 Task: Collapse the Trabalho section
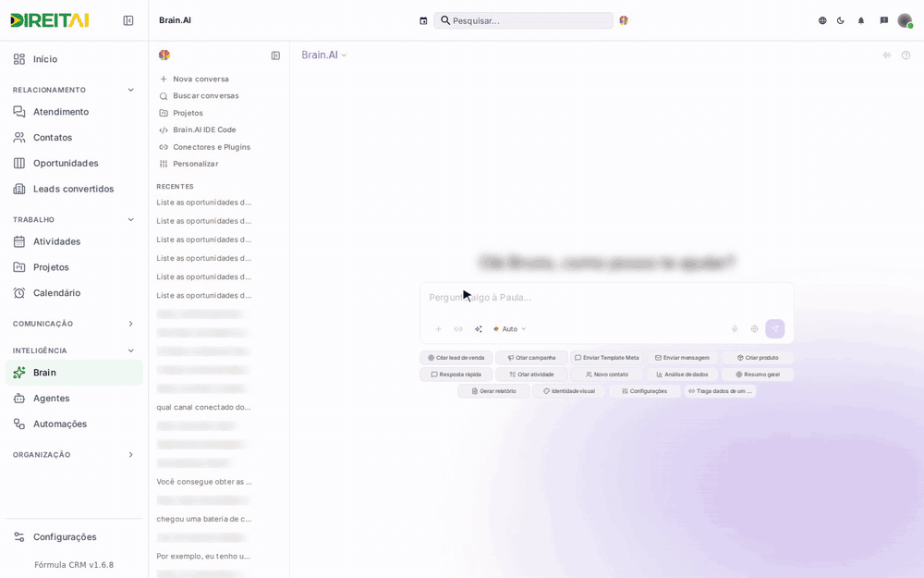pyautogui.click(x=131, y=219)
